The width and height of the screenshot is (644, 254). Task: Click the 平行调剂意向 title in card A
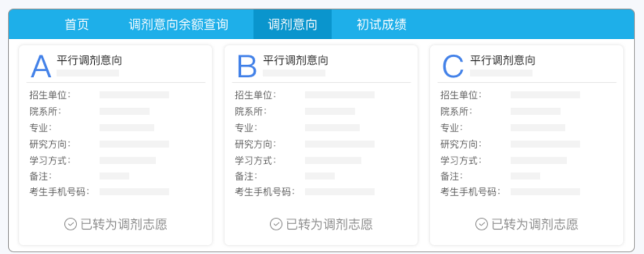pyautogui.click(x=89, y=60)
